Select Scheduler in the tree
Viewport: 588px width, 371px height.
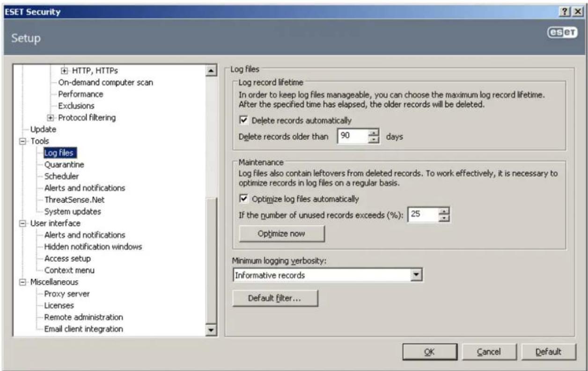(61, 176)
